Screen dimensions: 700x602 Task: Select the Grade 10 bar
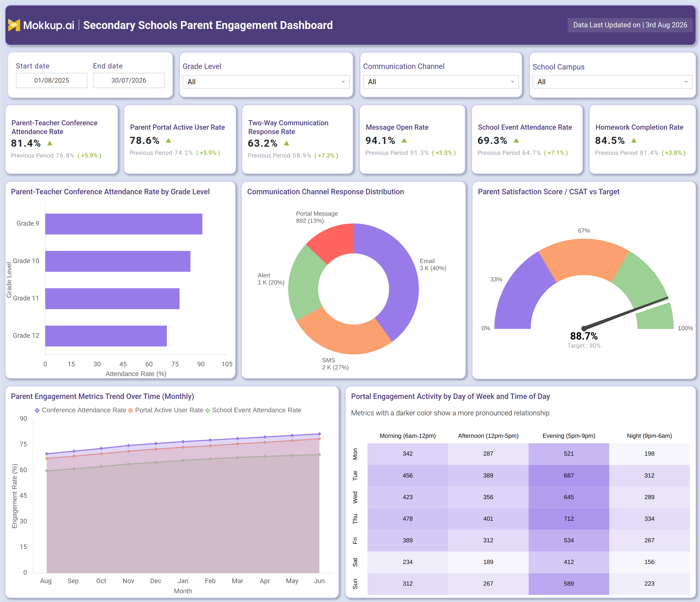click(x=118, y=261)
